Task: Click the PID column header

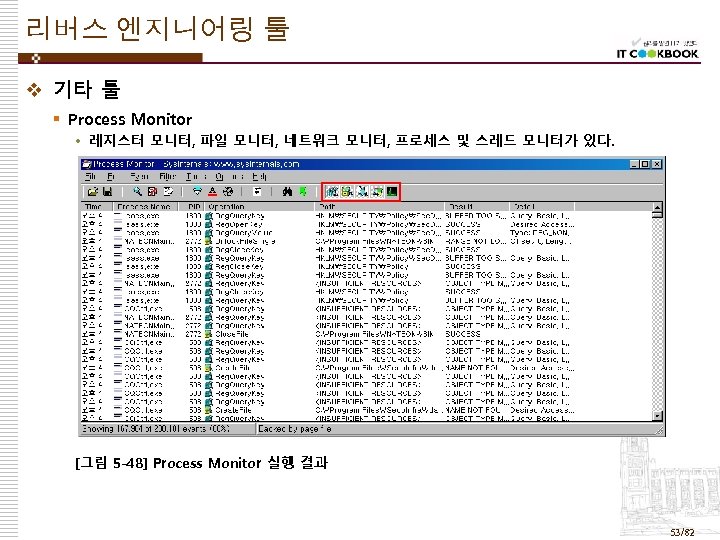Action: (191, 207)
